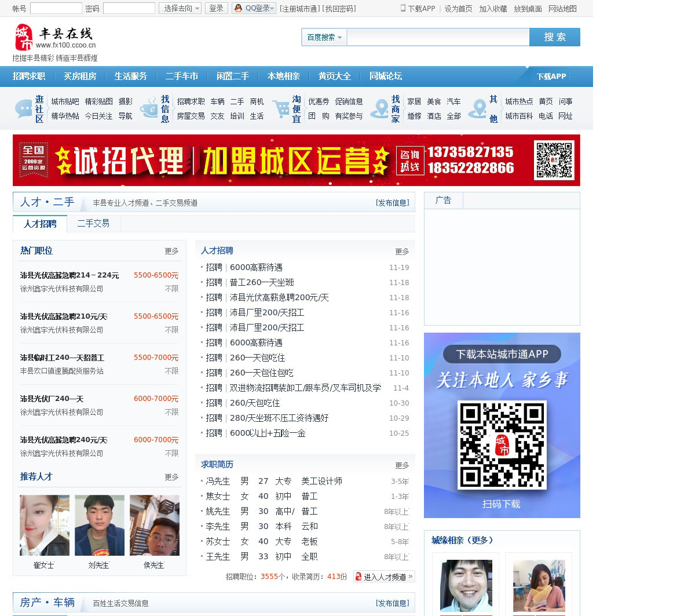The image size is (695, 616).
Task: Switch to the 二手交易 tab
Action: click(93, 224)
